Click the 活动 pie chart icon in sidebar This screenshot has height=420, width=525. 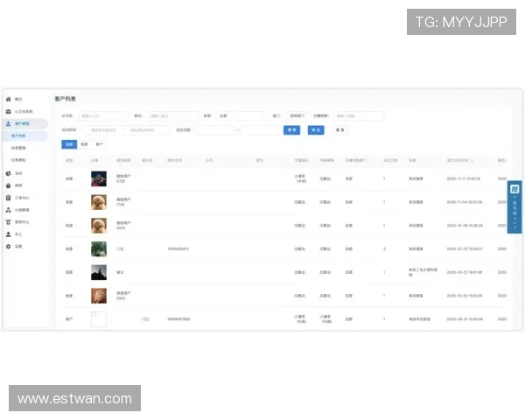coord(8,173)
